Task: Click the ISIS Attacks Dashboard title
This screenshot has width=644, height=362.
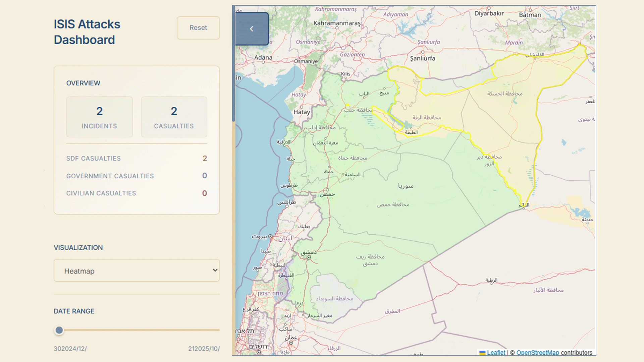Action: (87, 32)
